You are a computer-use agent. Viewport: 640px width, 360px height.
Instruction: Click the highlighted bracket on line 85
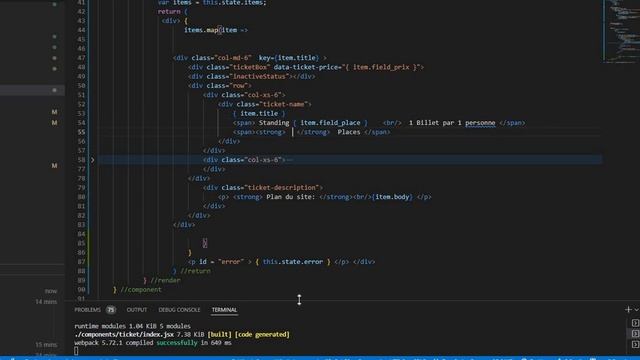pos(205,243)
